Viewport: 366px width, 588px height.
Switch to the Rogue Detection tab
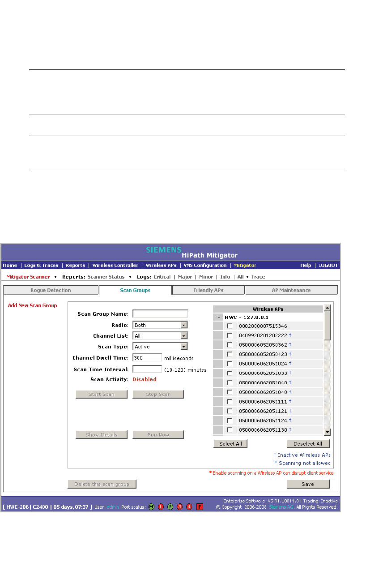[51, 290]
